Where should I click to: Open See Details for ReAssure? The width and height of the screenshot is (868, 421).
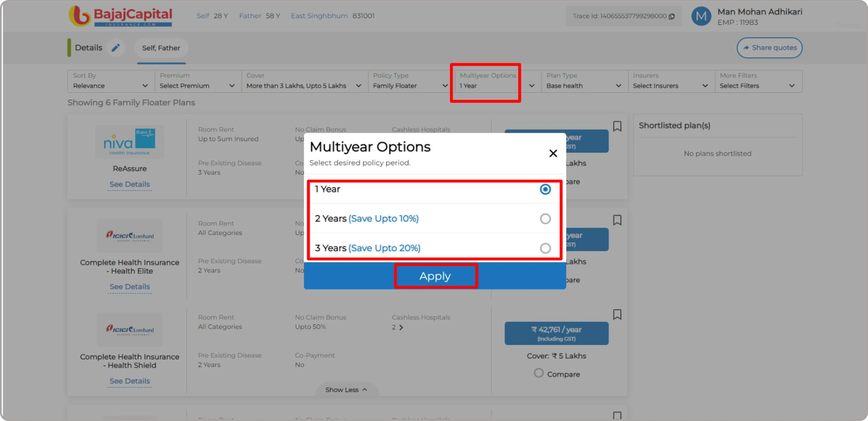(x=129, y=184)
